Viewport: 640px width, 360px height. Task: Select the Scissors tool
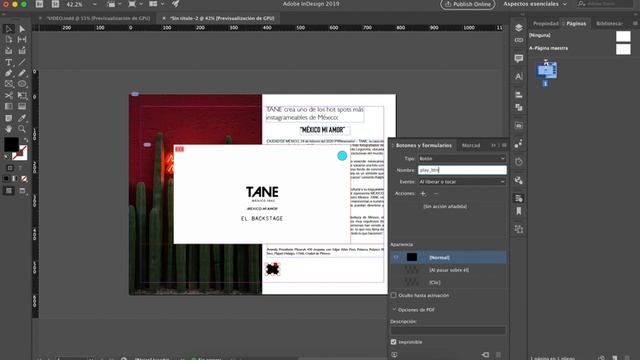pos(9,96)
